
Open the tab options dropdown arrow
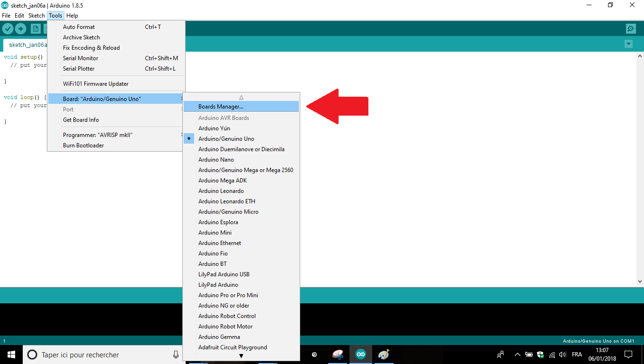point(628,44)
